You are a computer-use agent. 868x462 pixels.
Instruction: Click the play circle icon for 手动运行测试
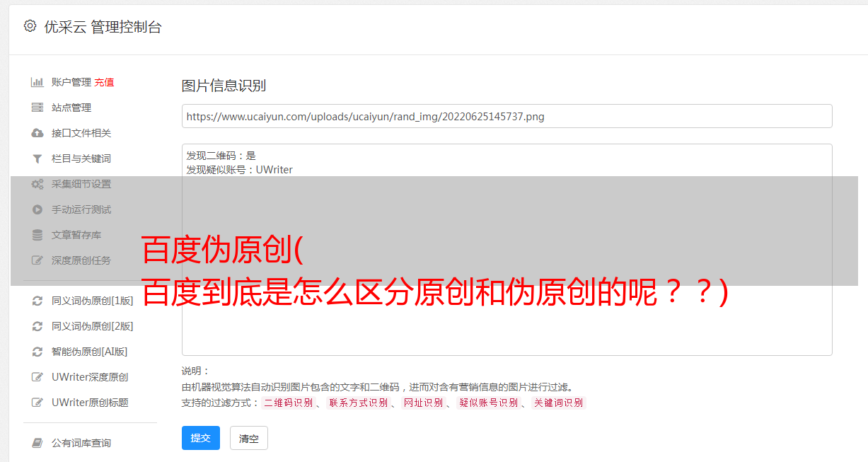37,209
